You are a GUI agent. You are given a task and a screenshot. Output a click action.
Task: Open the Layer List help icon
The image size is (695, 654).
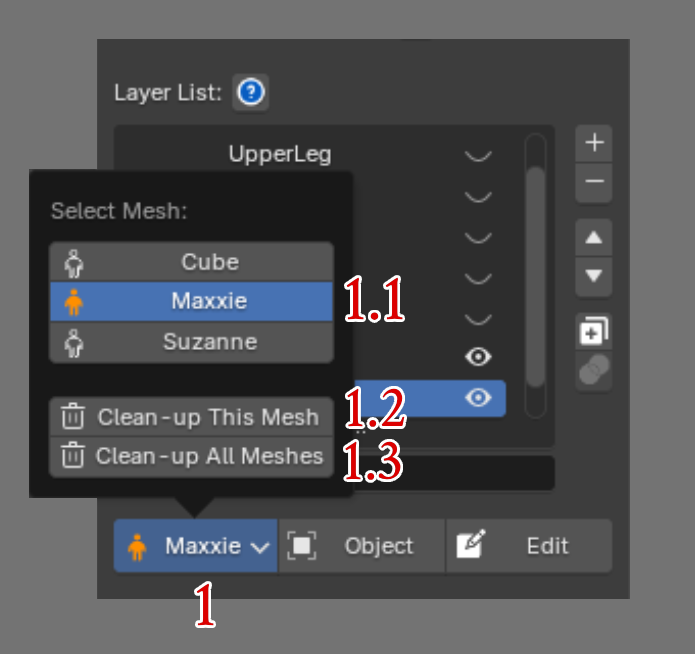pyautogui.click(x=250, y=92)
